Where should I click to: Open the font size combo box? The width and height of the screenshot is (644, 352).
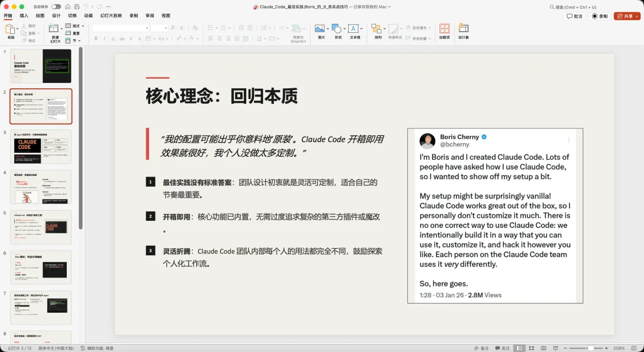pyautogui.click(x=159, y=28)
